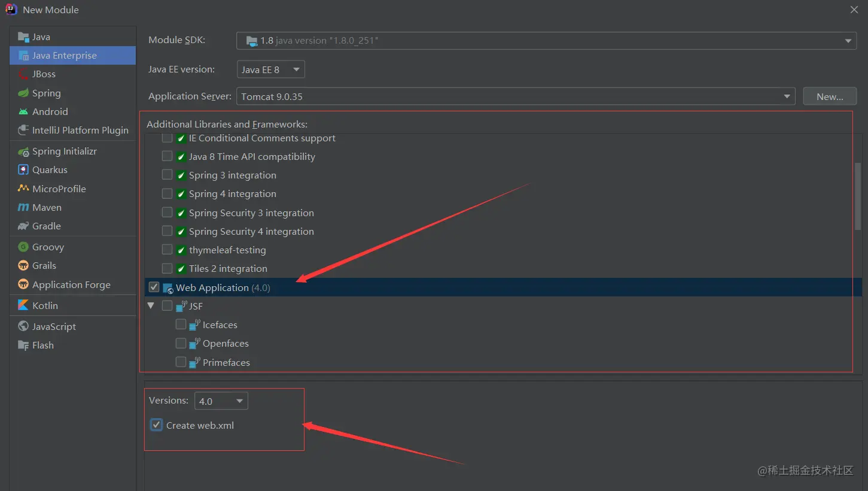Click the Android robot icon in sidebar

23,111
